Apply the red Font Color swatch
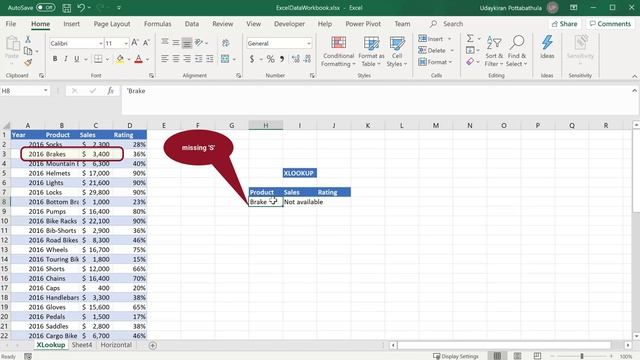The width and height of the screenshot is (640, 360). click(138, 59)
